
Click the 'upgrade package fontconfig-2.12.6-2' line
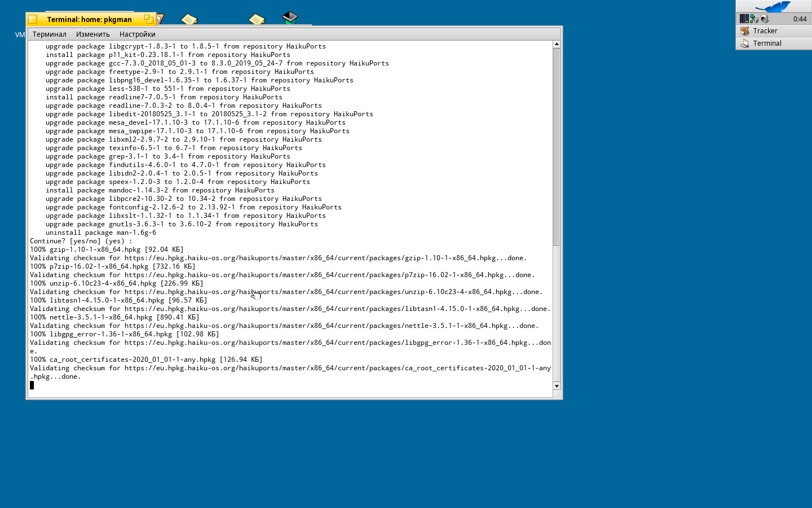pos(193,207)
